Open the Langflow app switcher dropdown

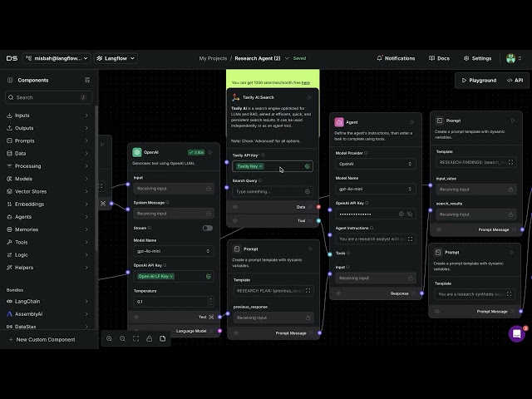116,58
